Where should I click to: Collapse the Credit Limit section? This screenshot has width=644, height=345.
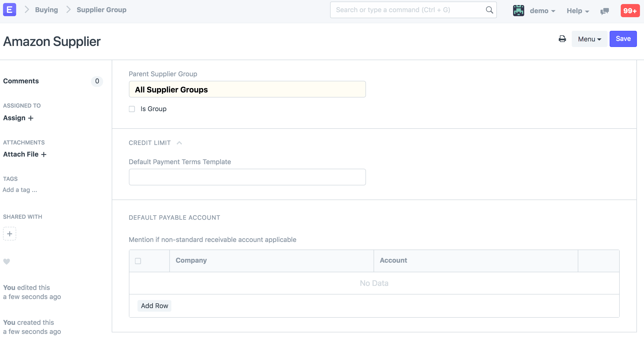[x=179, y=143]
